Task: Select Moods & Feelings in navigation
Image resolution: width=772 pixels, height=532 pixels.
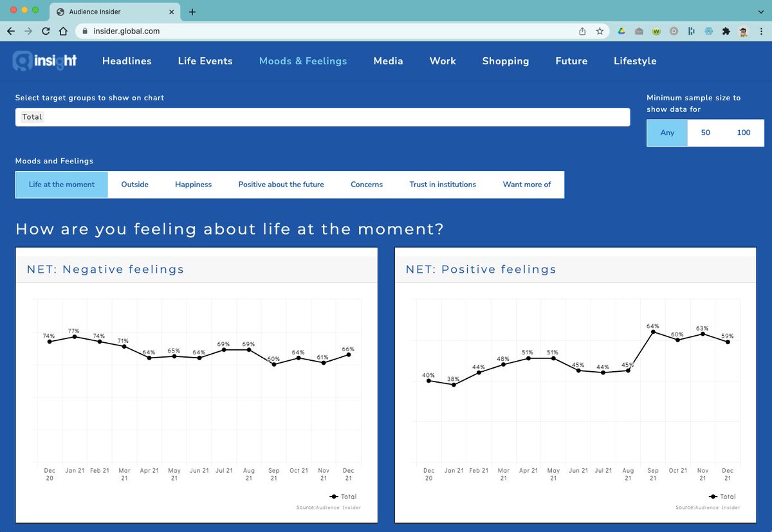Action: point(303,61)
